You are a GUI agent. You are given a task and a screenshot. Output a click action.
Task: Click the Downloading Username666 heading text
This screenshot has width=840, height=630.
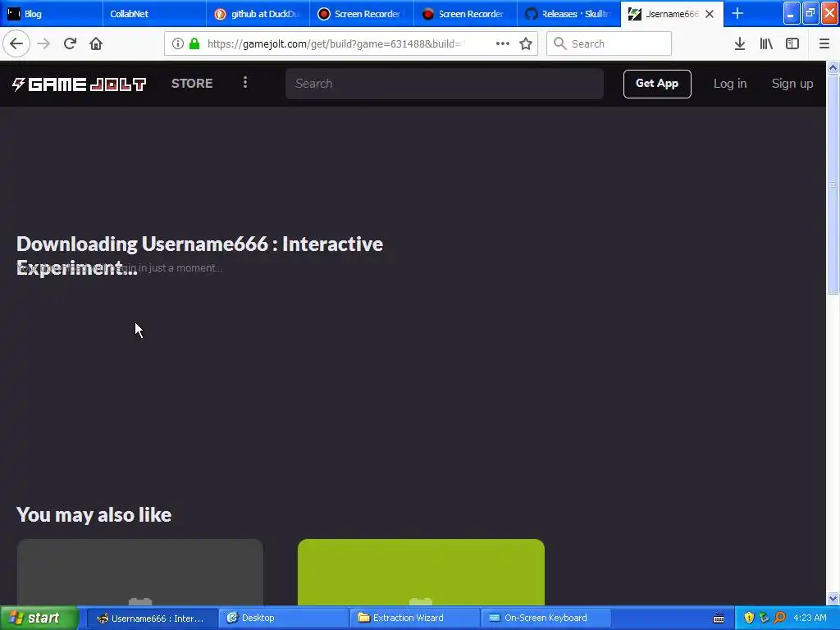199,256
